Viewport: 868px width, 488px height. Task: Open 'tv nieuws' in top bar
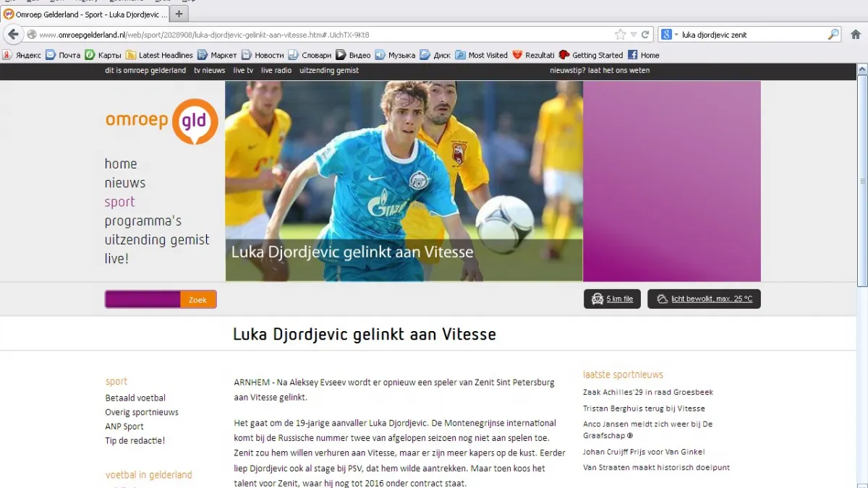coord(209,71)
